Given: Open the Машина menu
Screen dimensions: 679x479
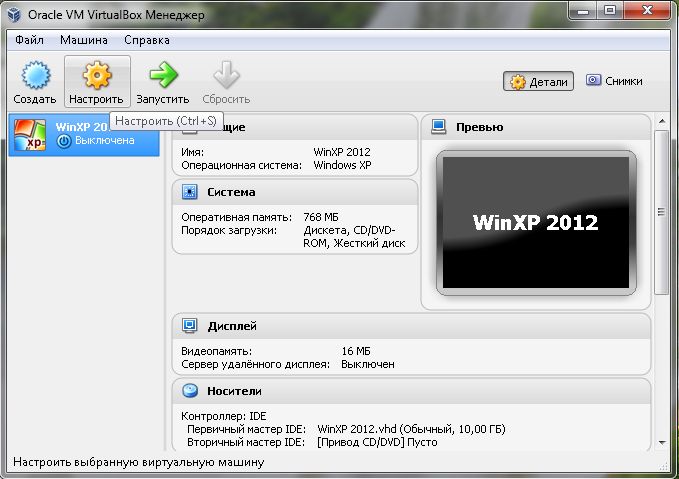Looking at the screenshot, I should pos(84,40).
